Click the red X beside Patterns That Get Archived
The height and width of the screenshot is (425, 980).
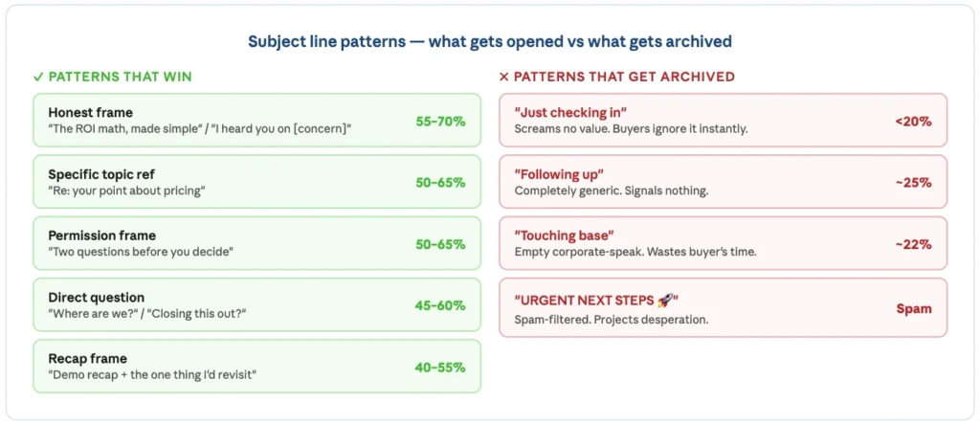point(503,77)
